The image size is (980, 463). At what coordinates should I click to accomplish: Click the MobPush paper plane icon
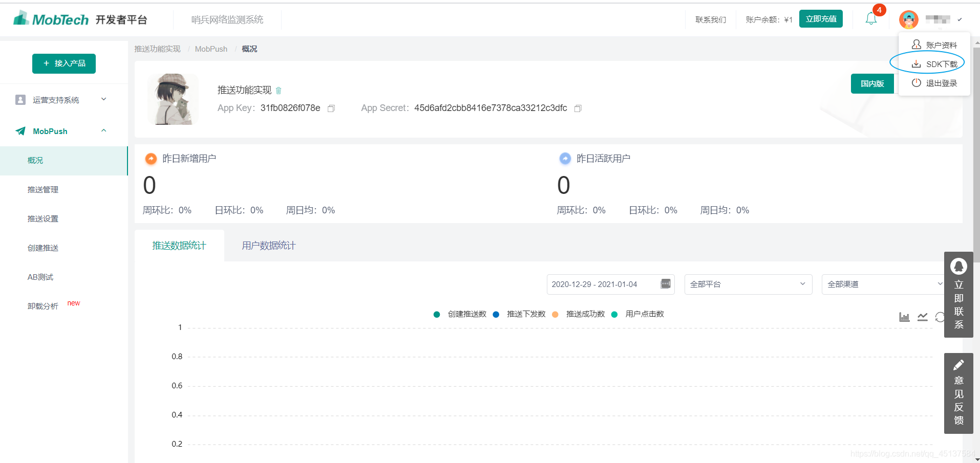point(20,131)
